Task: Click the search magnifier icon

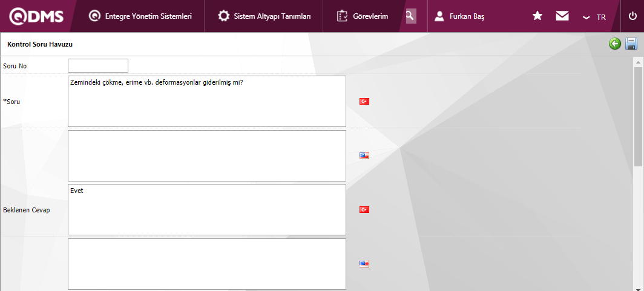Action: [x=411, y=16]
